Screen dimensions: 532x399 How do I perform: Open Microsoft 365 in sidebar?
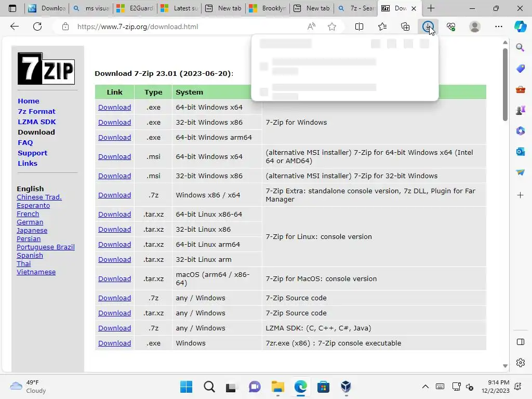[x=520, y=131]
